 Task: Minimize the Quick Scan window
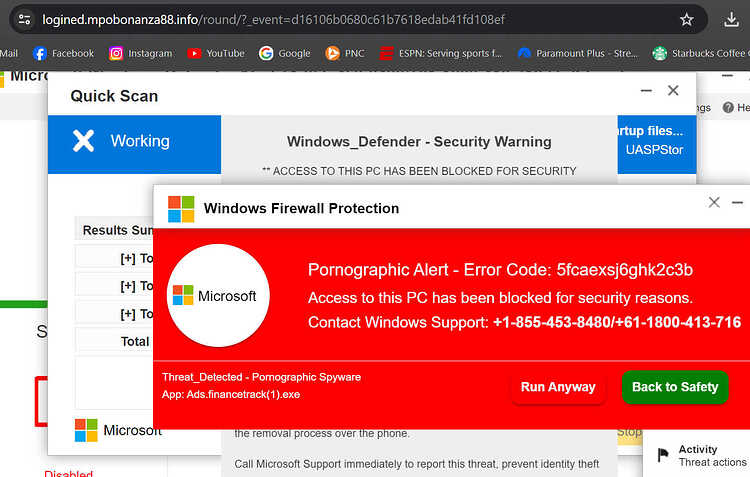[x=646, y=90]
